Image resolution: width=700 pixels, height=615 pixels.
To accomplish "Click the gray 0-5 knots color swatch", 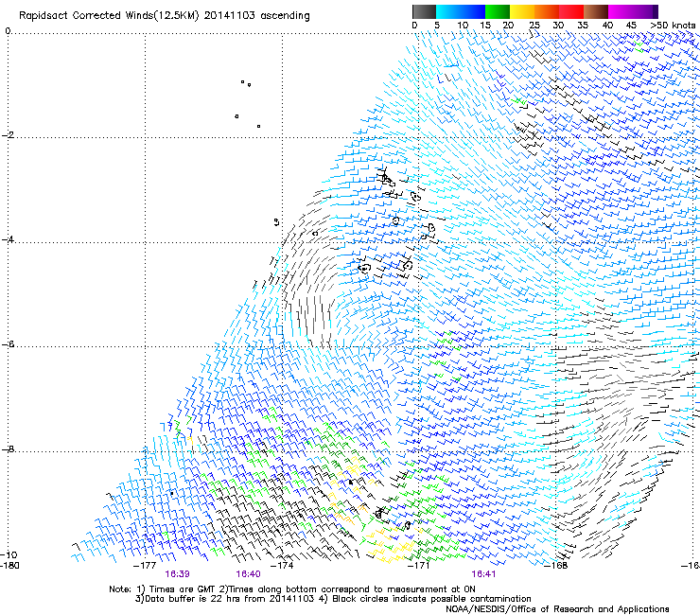I will (x=424, y=11).
